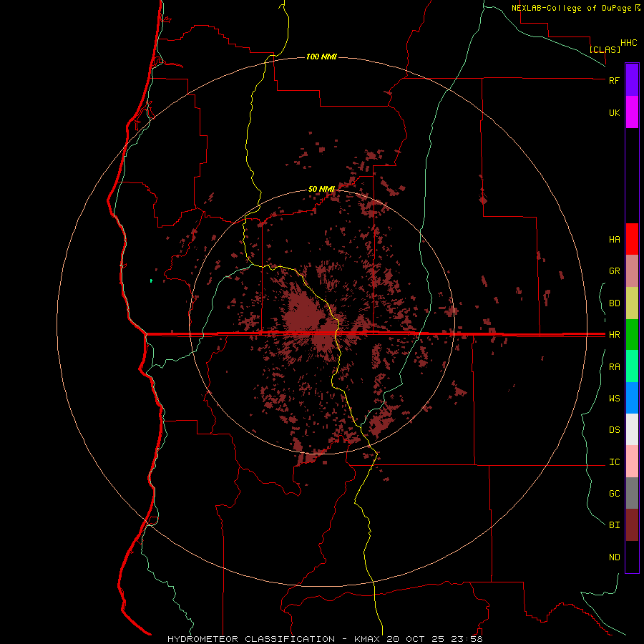Click the gray GC legend swatch

pos(632,493)
